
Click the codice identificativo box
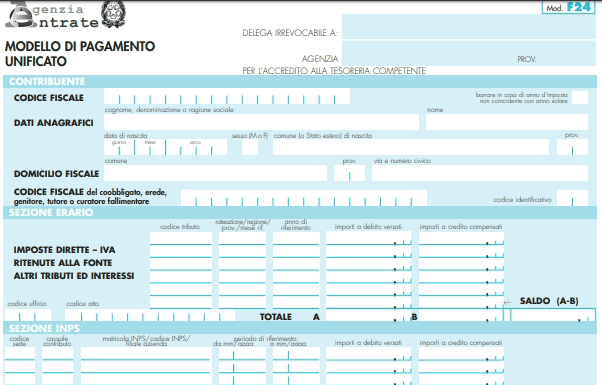(572, 198)
